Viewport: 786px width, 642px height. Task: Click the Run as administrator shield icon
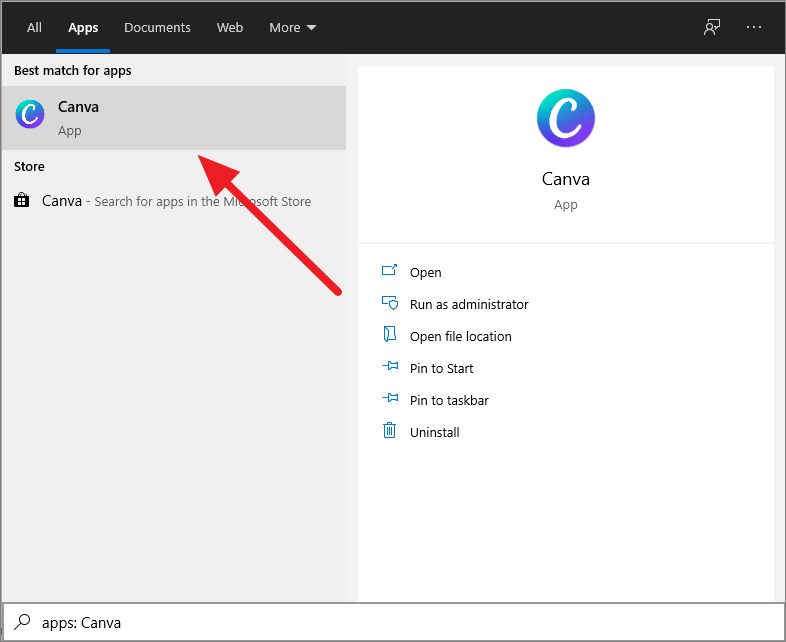389,304
